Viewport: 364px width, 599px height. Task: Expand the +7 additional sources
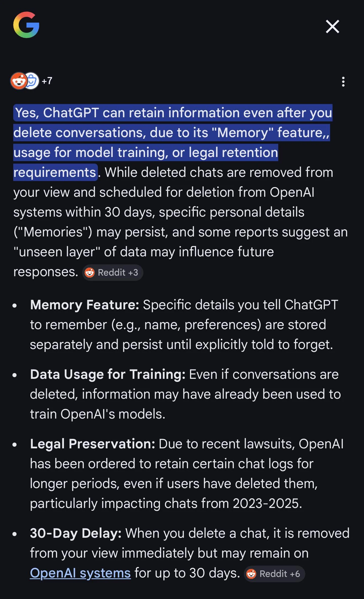pyautogui.click(x=47, y=81)
